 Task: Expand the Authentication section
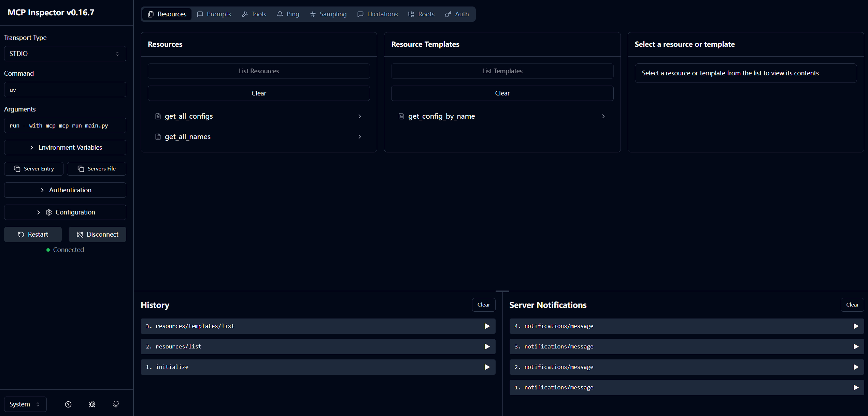[65, 190]
